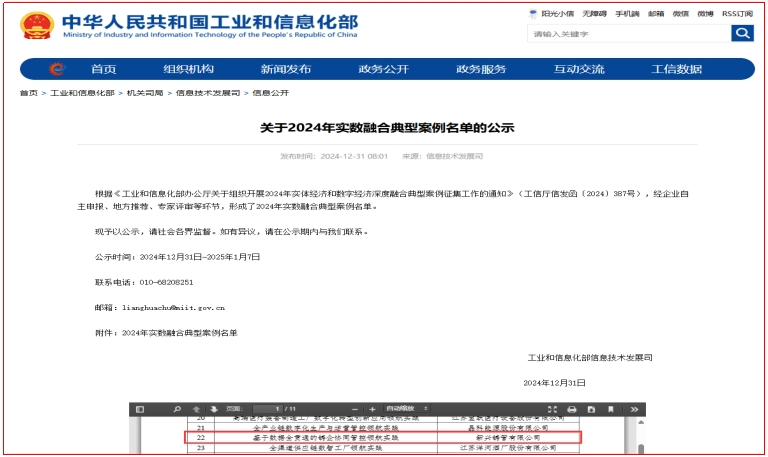Screen dimensions: 768x457
Task: Zoom out using PDF minus button
Action: 354,409
